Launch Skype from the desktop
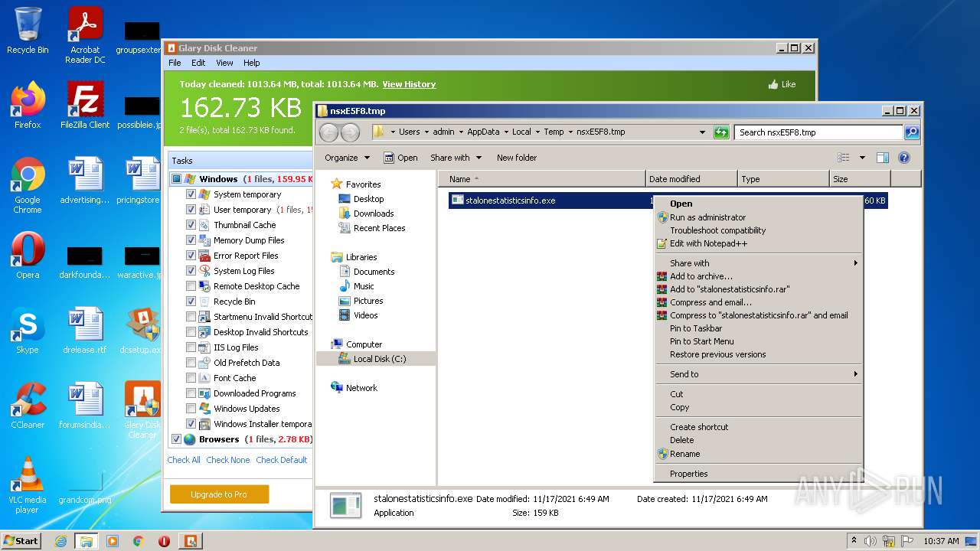Image resolution: width=980 pixels, height=551 pixels. tap(28, 331)
